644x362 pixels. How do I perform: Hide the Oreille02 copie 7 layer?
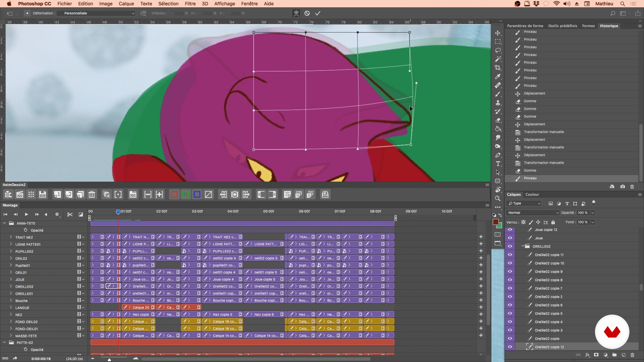pos(510,288)
